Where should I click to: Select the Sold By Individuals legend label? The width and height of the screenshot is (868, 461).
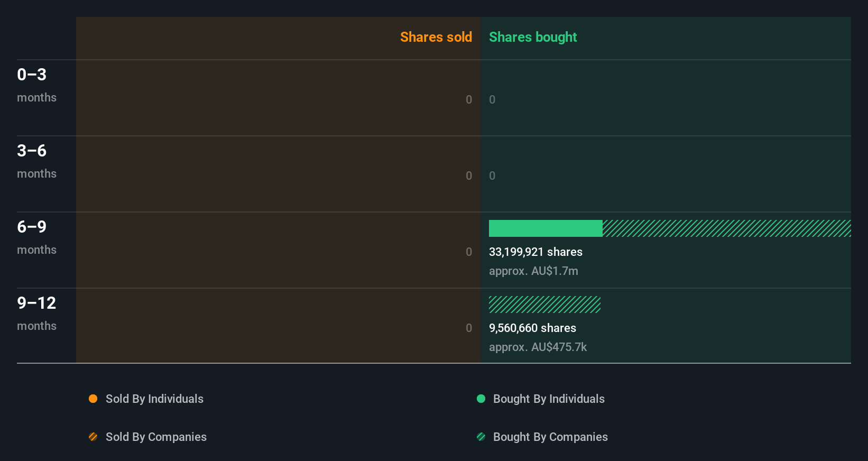coord(154,399)
